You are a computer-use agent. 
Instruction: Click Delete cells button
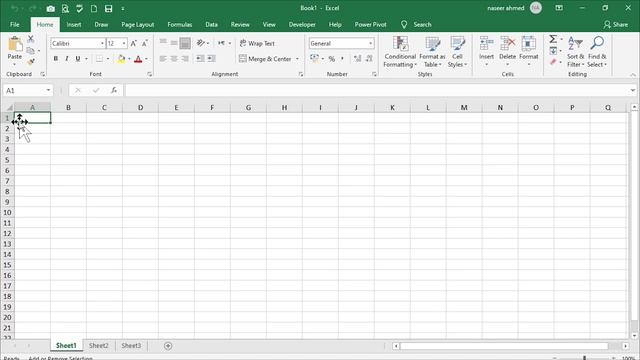[x=507, y=51]
